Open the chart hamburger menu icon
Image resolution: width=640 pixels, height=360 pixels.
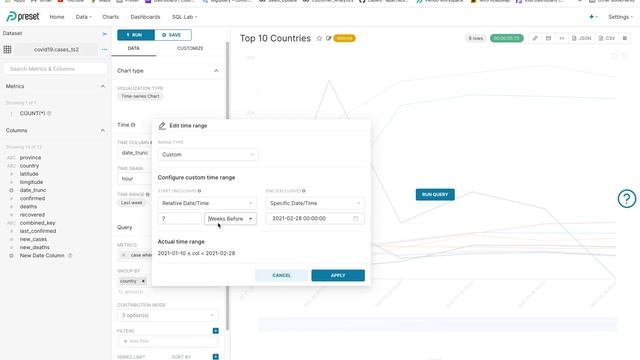[x=624, y=38]
